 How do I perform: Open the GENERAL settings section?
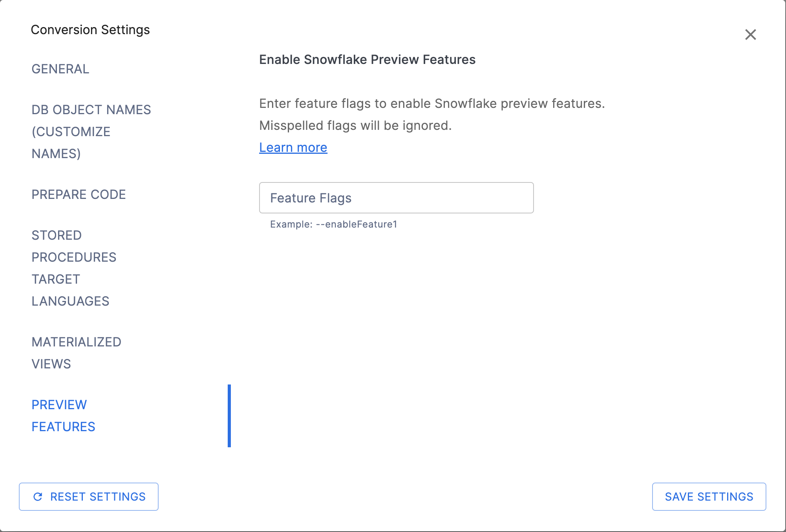[x=60, y=69]
